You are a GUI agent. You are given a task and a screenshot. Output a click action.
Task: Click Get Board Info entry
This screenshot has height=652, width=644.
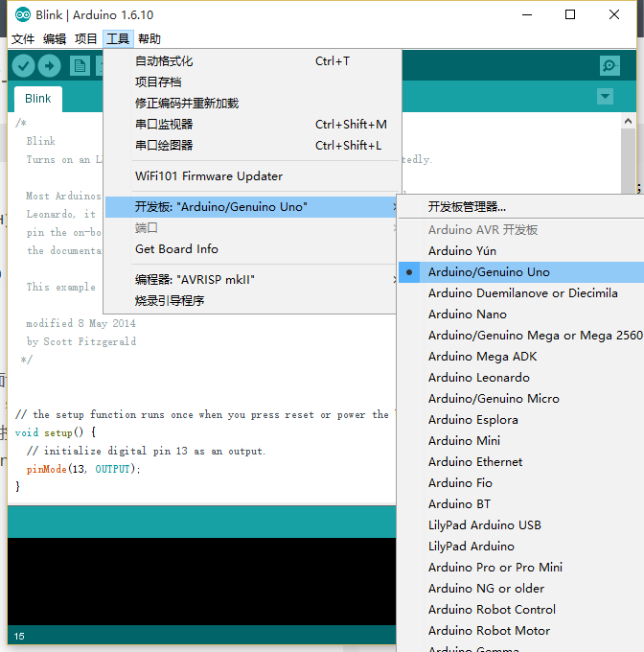[251, 249]
